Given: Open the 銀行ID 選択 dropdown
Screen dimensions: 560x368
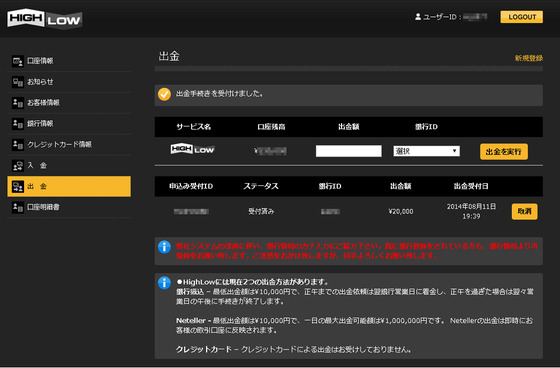Looking at the screenshot, I should click(426, 151).
